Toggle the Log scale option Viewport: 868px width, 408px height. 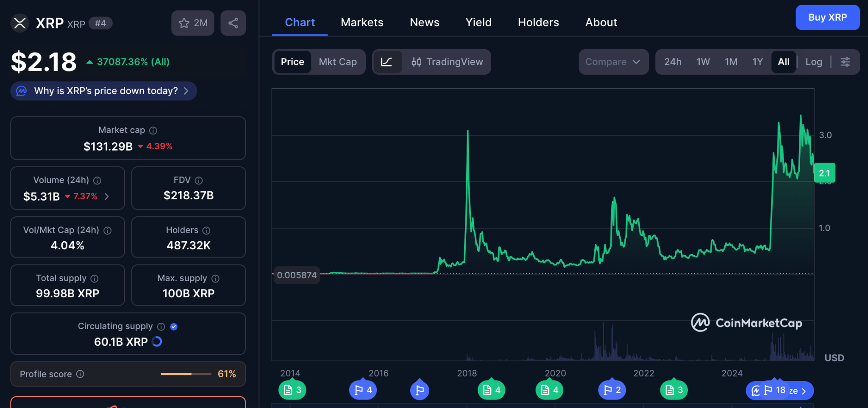point(813,62)
